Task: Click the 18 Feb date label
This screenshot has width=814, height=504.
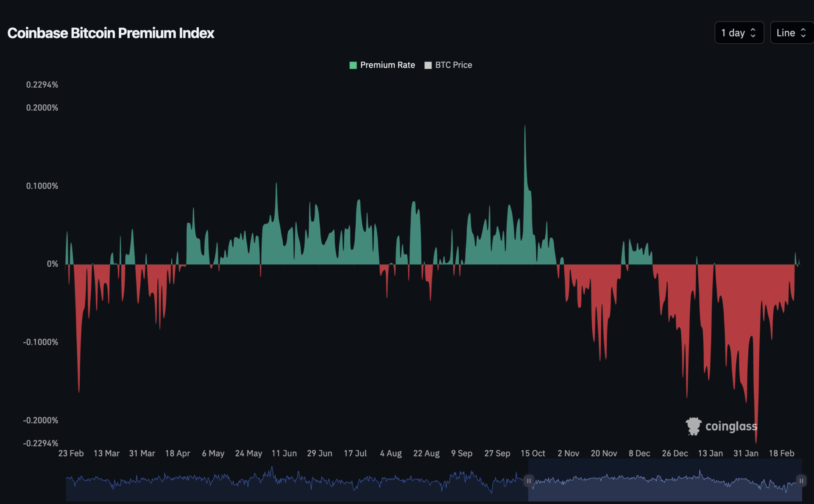Action: click(782, 454)
